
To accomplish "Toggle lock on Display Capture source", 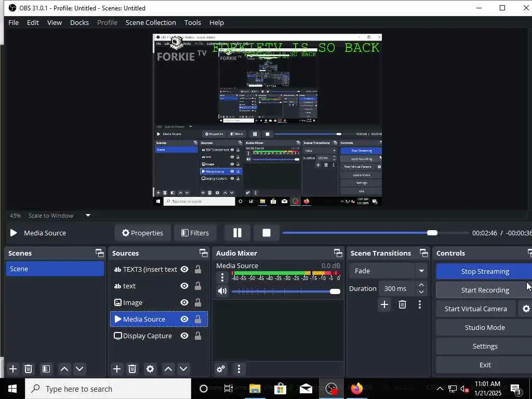I will coord(198,336).
